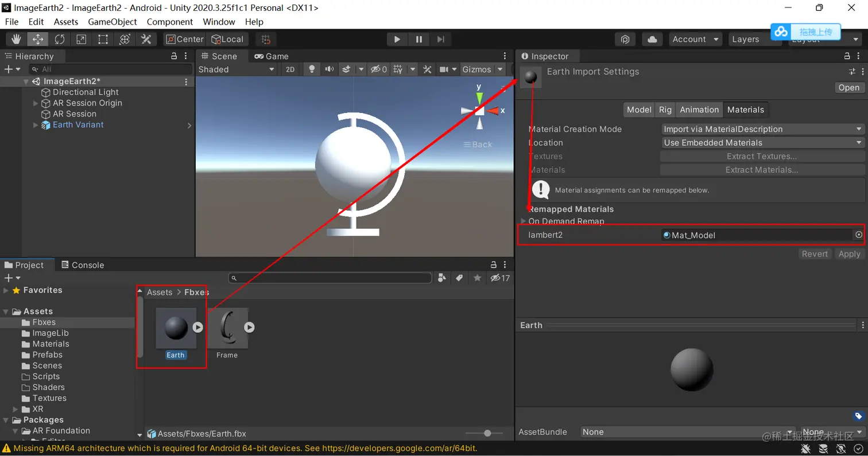Viewport: 868px width, 456px height.
Task: Expand the Earth model sub-assets arrow
Action: [197, 327]
